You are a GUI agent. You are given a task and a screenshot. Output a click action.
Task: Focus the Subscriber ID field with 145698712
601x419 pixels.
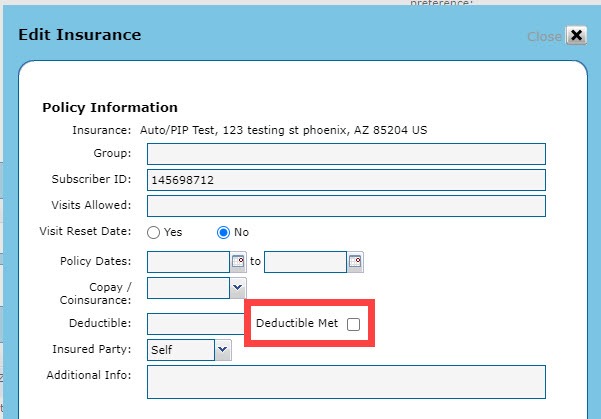tap(346, 180)
